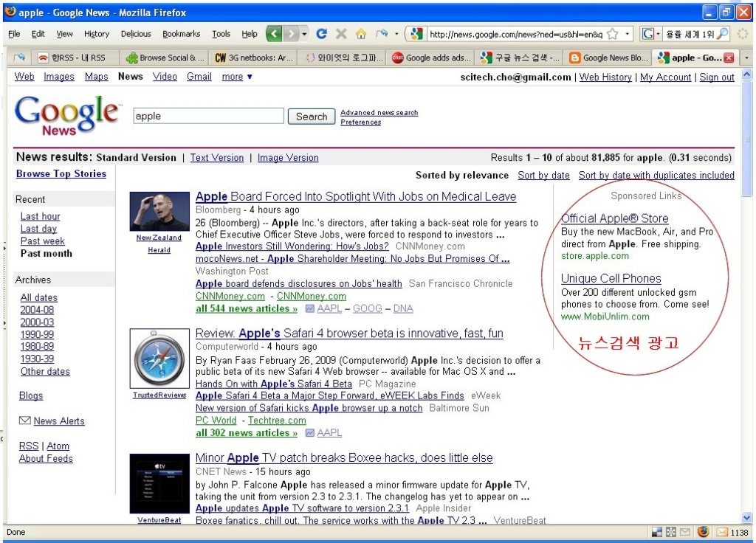Switch to Text Version of results
Image resolution: width=756 pixels, height=543 pixels.
(x=217, y=158)
